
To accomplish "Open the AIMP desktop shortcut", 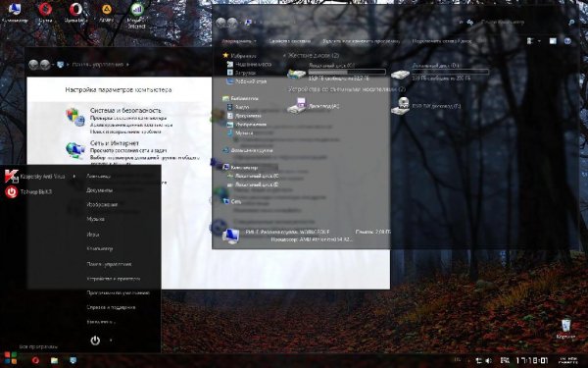I will (x=107, y=13).
